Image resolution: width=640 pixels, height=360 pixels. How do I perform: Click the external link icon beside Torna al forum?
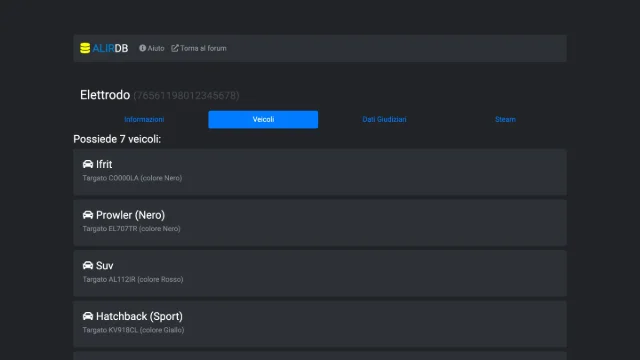click(175, 48)
